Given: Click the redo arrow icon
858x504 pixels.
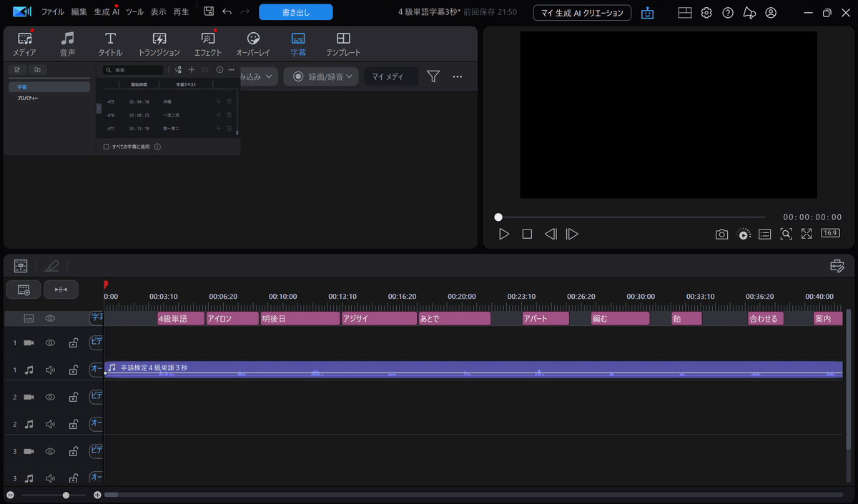Looking at the screenshot, I should [x=245, y=11].
